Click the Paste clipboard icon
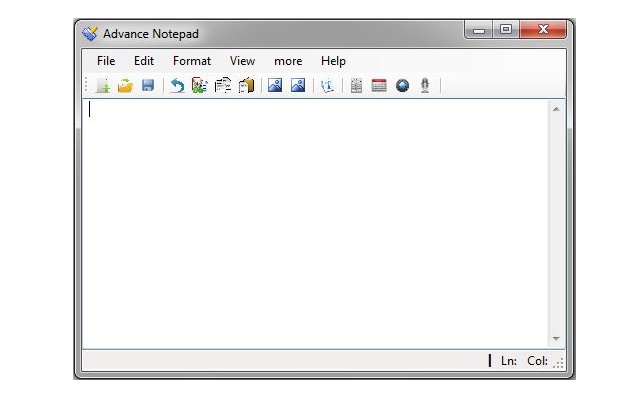Viewport: 640px width, 400px height. [246, 86]
